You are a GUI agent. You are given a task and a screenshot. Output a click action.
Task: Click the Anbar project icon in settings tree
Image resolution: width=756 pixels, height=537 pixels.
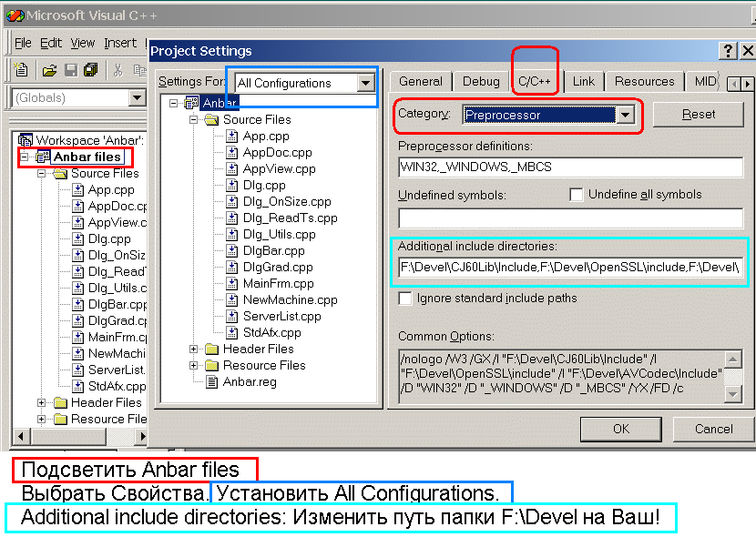(191, 103)
